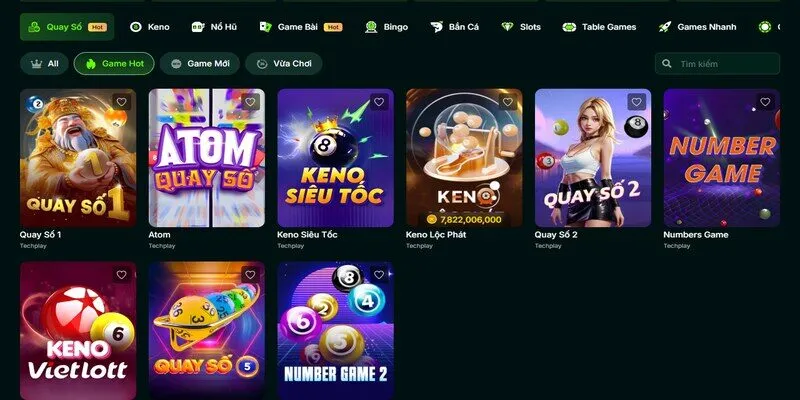800x400 pixels.
Task: Select the Nổ Hũ dice icon
Action: coord(198,27)
